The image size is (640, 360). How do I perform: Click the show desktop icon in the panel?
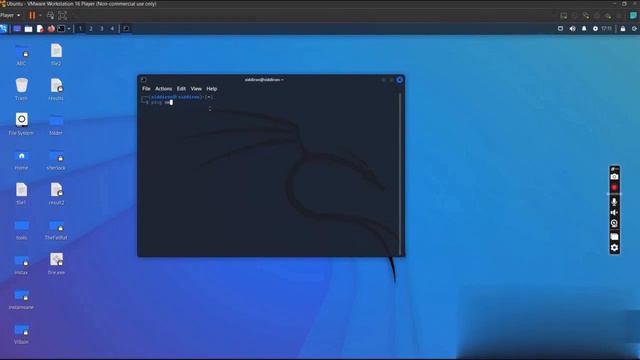17,29
